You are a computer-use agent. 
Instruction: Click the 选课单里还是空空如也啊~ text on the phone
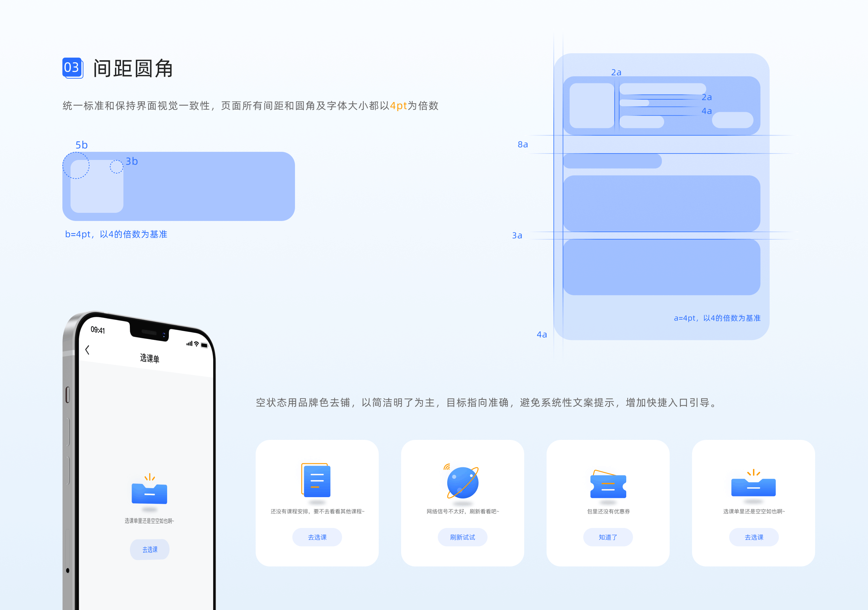coord(149,521)
